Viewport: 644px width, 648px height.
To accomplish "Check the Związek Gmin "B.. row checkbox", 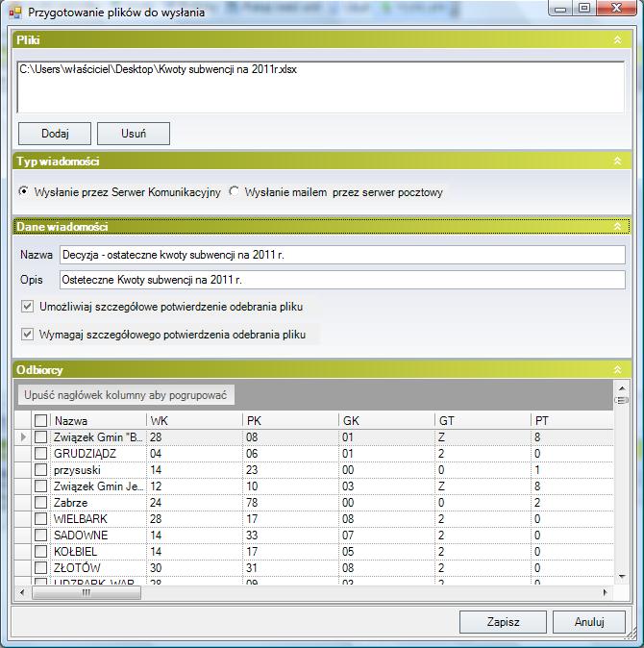I will click(40, 436).
